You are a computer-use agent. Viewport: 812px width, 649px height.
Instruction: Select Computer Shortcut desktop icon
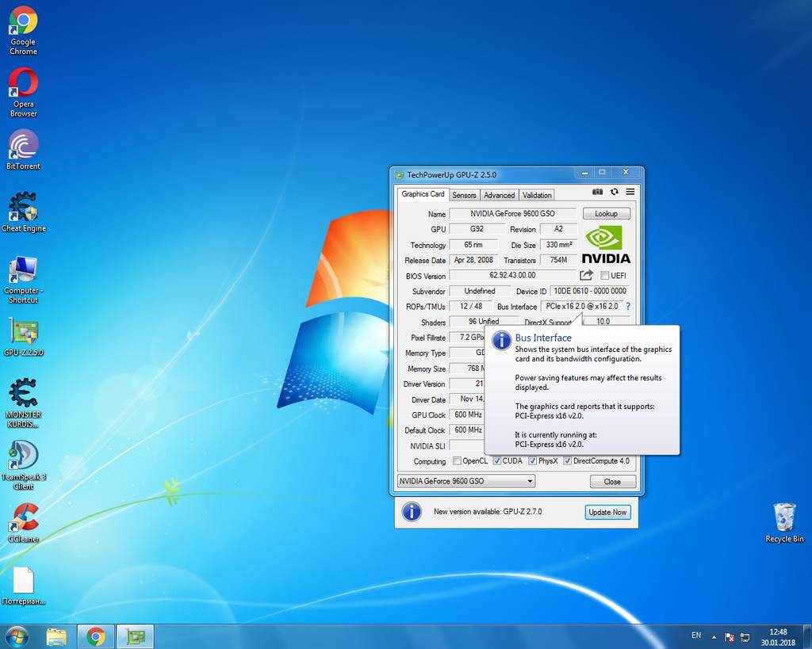(23, 280)
